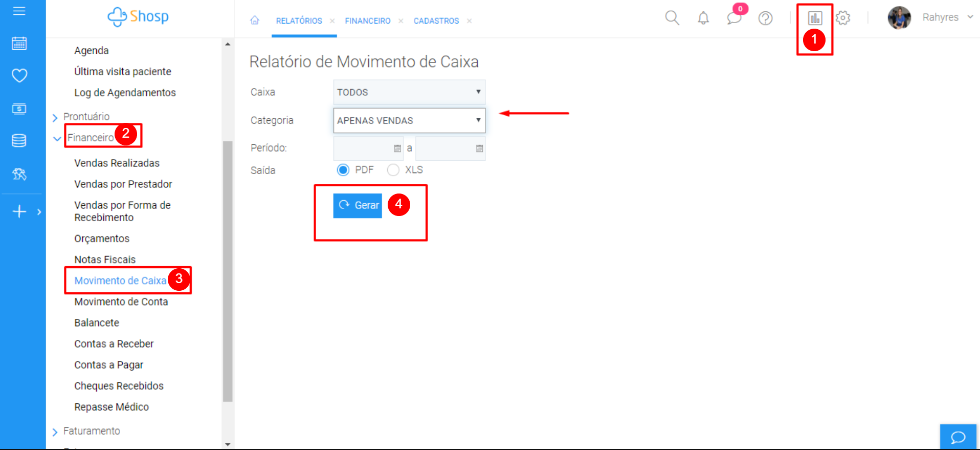The image size is (980, 450).
Task: Open the settings gear icon
Action: pos(843,18)
